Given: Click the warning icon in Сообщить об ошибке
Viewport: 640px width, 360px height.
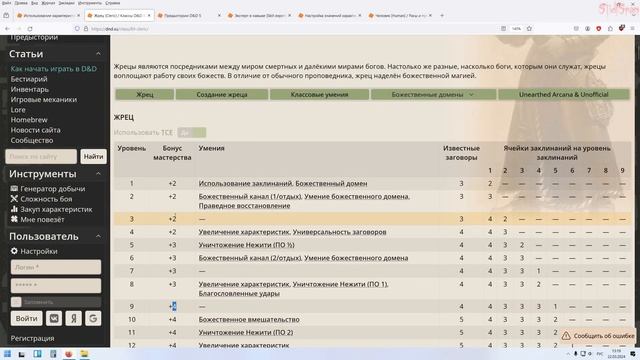Looking at the screenshot, I should (x=566, y=336).
